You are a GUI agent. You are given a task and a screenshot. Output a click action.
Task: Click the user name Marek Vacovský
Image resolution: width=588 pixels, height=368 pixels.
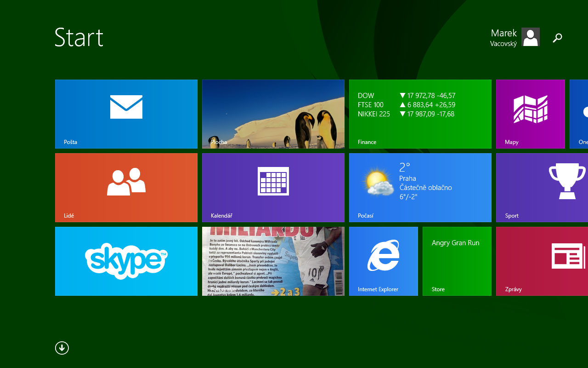[x=503, y=38]
